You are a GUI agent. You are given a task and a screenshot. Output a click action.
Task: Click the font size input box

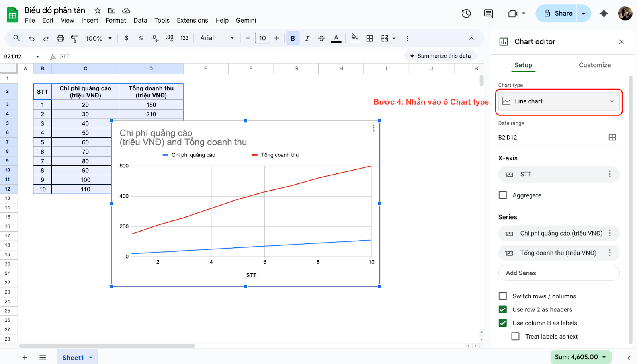pos(262,38)
